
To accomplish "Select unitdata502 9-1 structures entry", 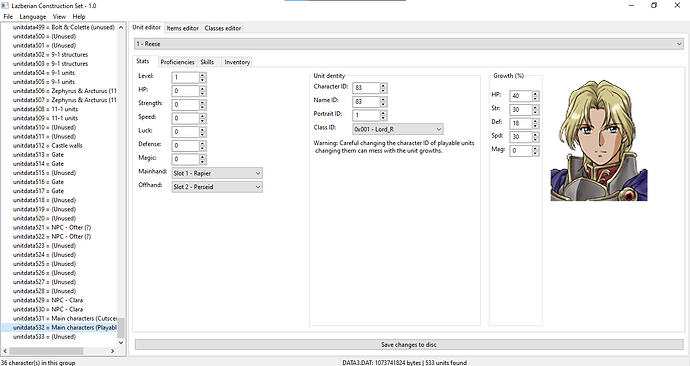I will (x=50, y=55).
